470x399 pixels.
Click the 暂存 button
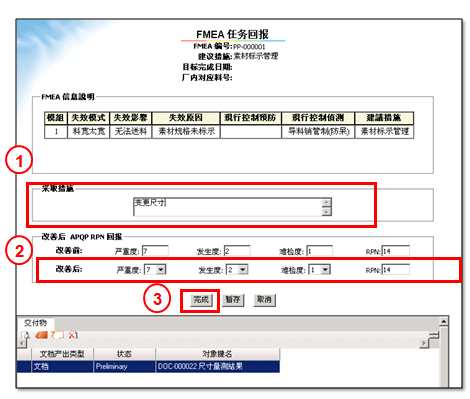[x=233, y=300]
